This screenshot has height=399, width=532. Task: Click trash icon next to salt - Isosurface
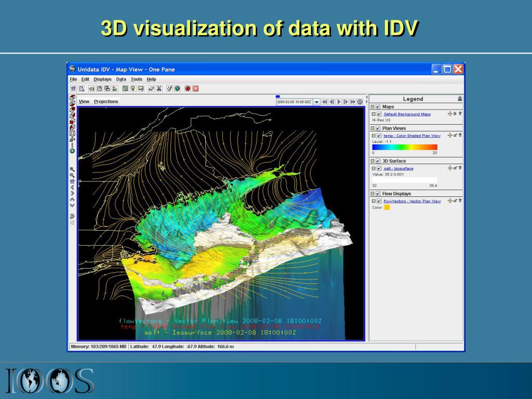pos(460,168)
